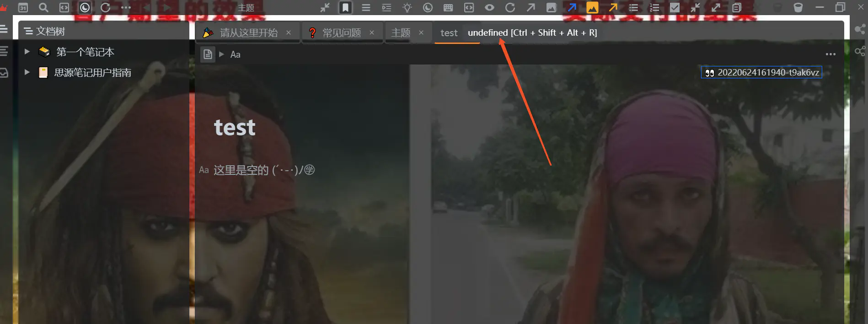Click the code icon beside the keyboard
The width and height of the screenshot is (868, 324).
pos(469,7)
